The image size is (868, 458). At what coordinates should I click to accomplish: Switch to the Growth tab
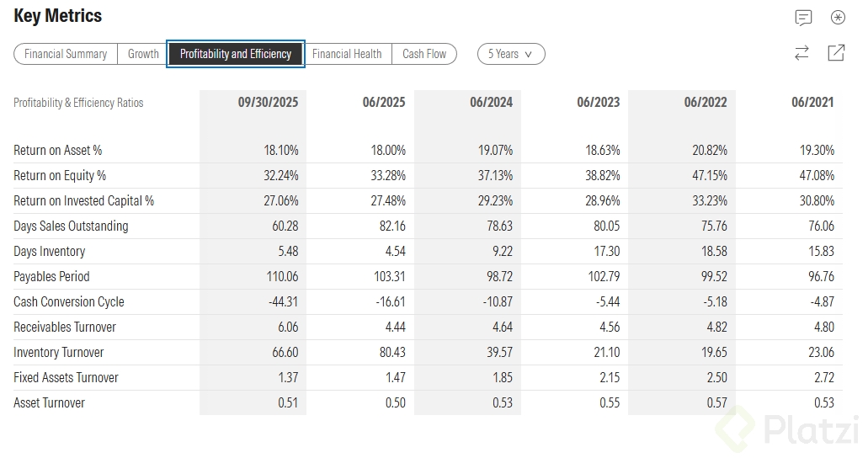coord(143,54)
